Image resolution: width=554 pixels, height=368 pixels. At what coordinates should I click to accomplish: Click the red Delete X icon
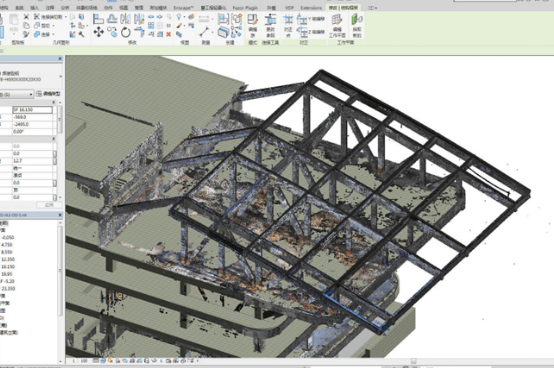point(169,34)
